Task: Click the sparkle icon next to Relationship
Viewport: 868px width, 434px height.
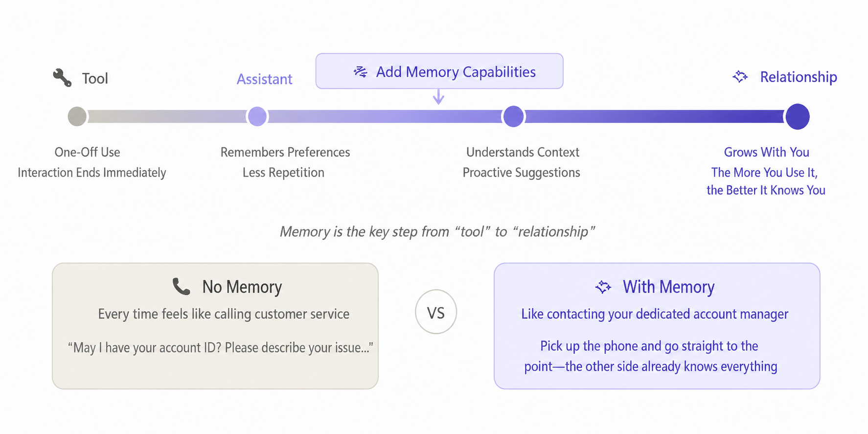Action: tap(740, 77)
